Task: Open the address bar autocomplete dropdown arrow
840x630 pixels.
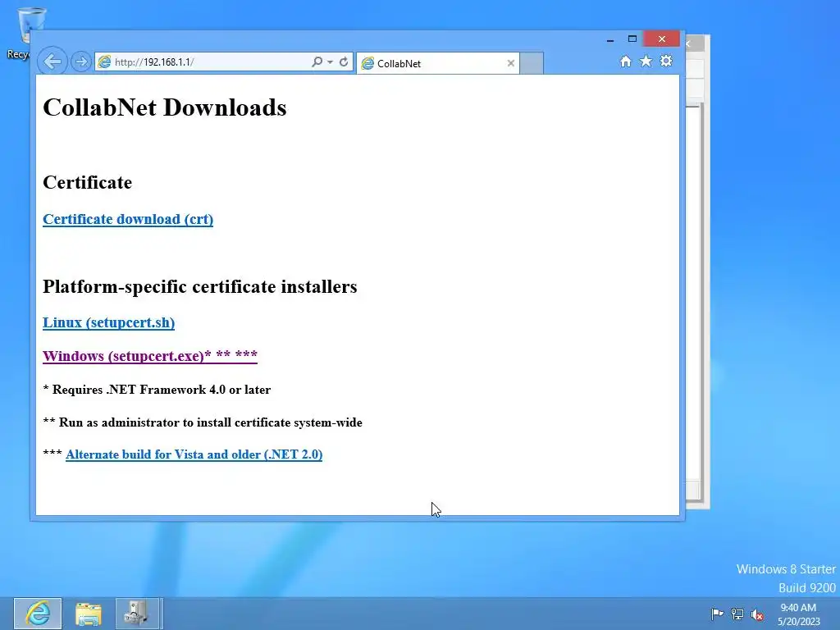Action: [330, 62]
